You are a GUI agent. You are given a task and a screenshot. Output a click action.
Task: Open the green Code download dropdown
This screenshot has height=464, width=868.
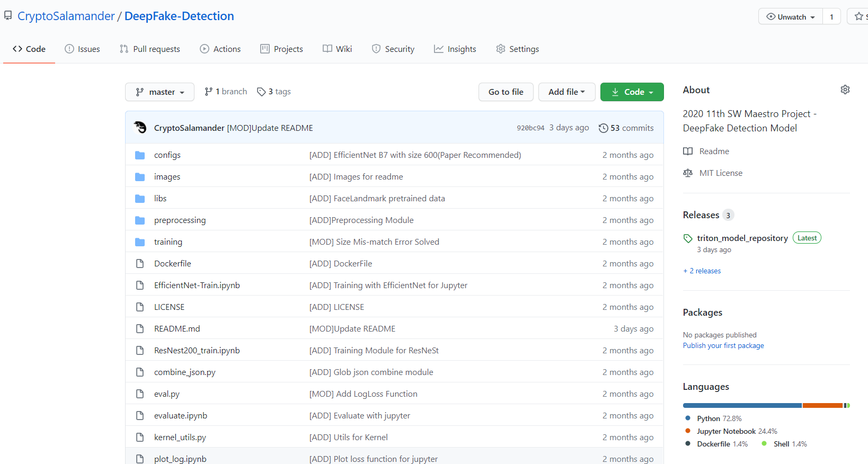click(632, 92)
